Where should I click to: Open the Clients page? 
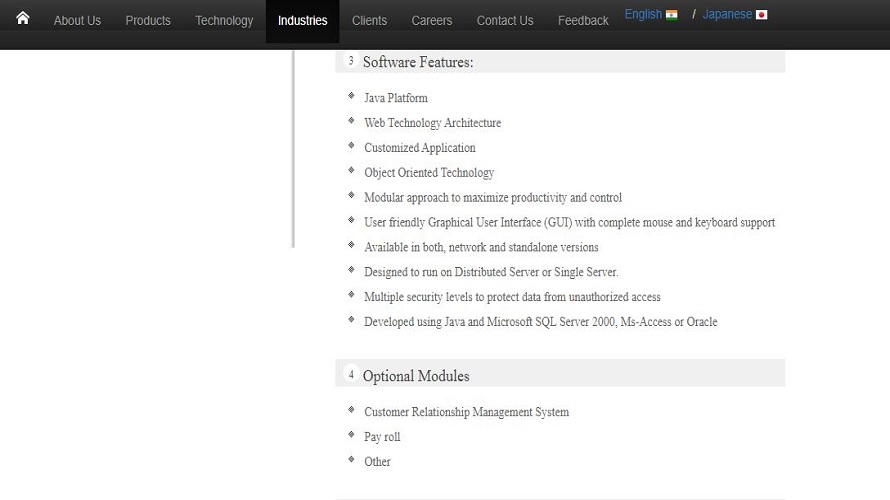click(369, 20)
